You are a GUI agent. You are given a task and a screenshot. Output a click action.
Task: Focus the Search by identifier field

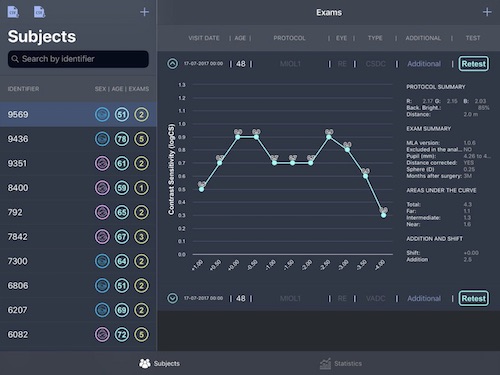[78, 59]
